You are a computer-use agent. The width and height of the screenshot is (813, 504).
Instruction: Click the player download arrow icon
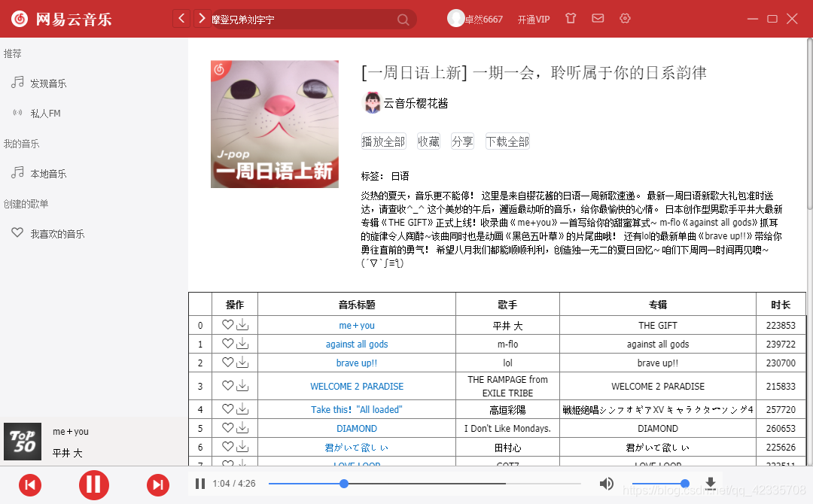coord(711,483)
